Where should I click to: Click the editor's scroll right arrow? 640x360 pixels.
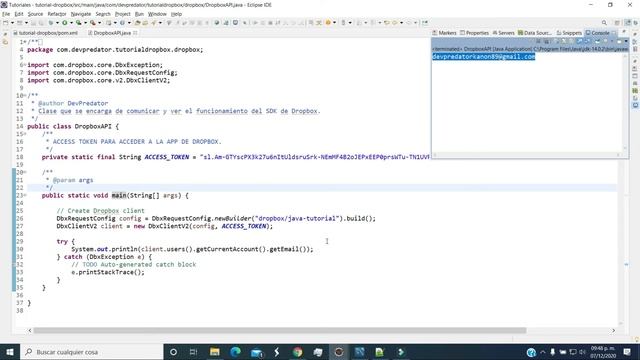click(x=613, y=331)
